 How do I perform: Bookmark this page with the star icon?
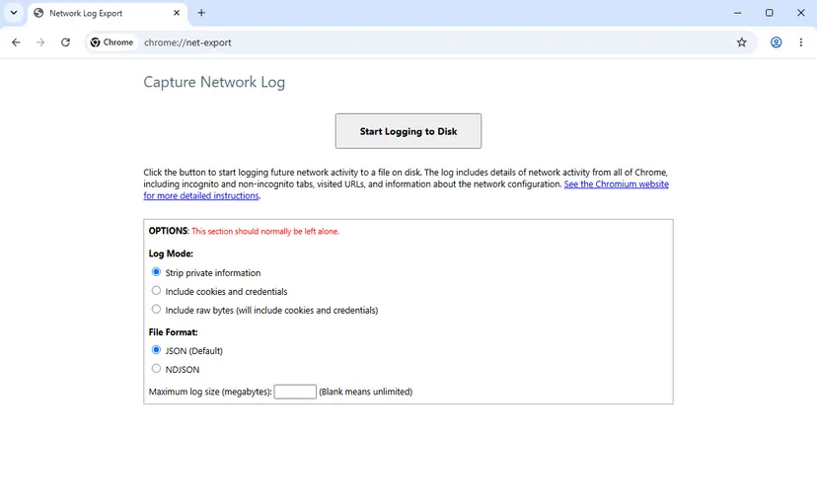pyautogui.click(x=741, y=42)
